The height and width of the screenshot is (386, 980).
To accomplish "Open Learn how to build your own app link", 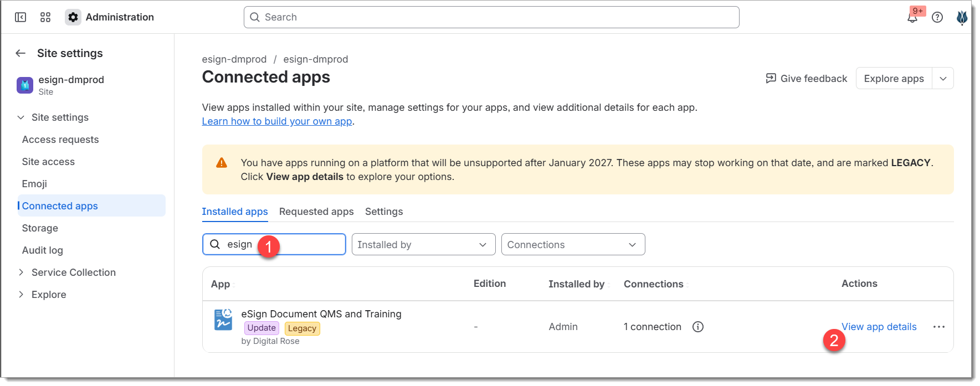I will [x=277, y=121].
